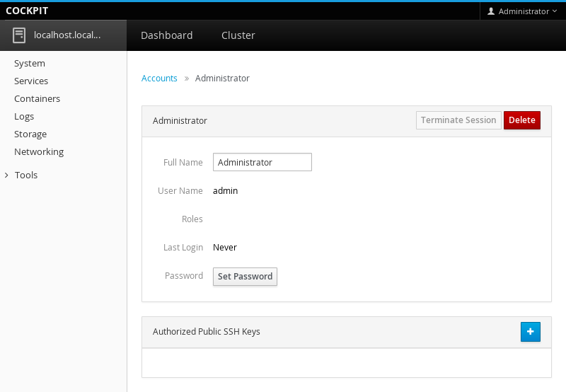Click the Set Password button

coord(245,277)
